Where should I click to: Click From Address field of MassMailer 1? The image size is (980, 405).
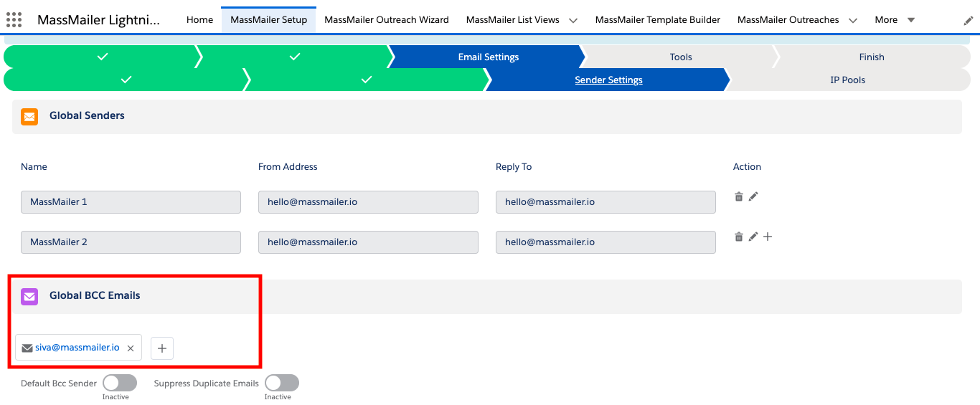pyautogui.click(x=368, y=202)
